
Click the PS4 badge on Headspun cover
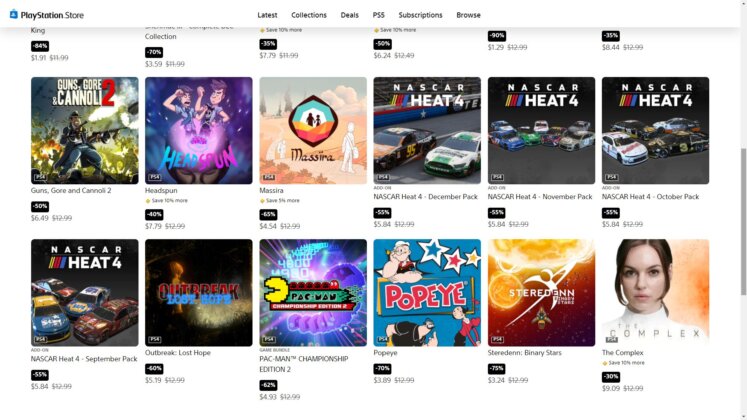pos(154,177)
